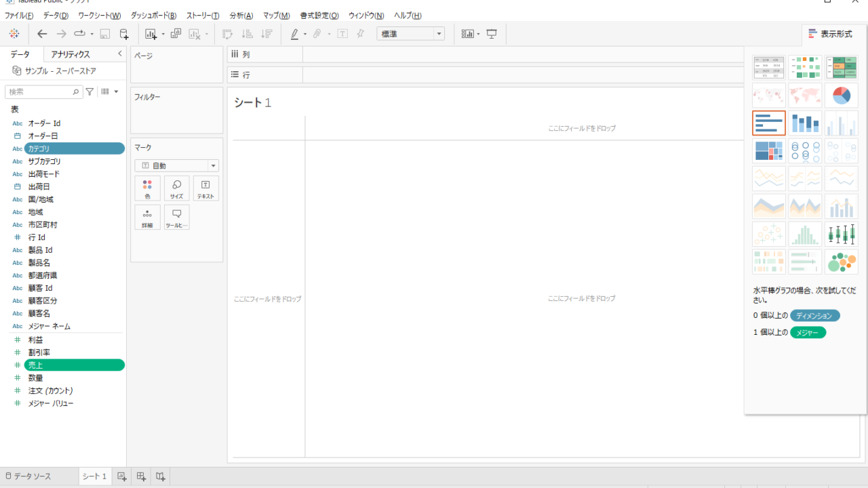The image size is (868, 488).
Task: Click the ツールヒント (Tooltip) mark button
Action: coord(176,217)
